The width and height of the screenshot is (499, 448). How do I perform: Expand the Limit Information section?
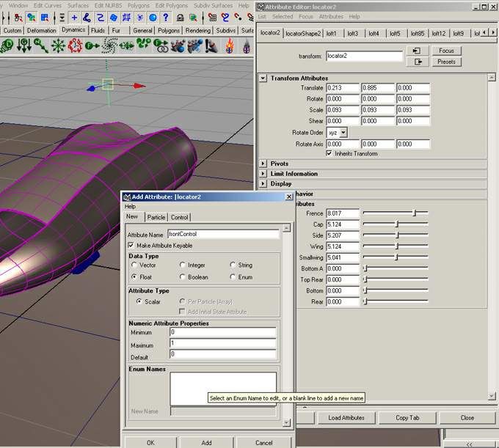click(263, 174)
